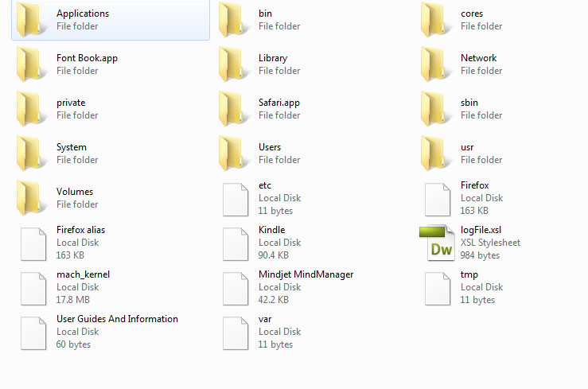
Task: Click the etc file icon
Action: coord(236,200)
